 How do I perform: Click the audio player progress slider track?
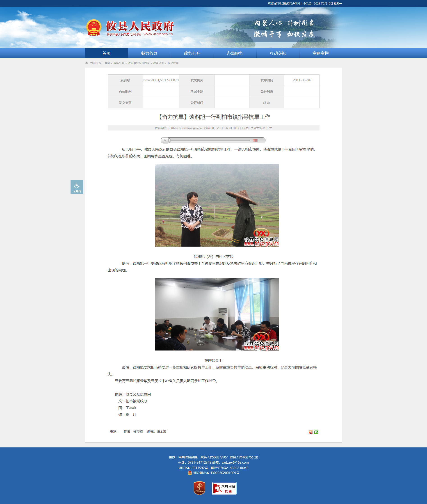210,140
